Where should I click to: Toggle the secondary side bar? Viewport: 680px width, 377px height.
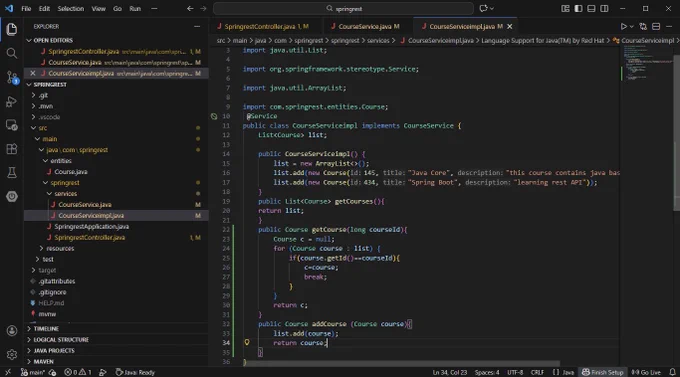click(604, 8)
